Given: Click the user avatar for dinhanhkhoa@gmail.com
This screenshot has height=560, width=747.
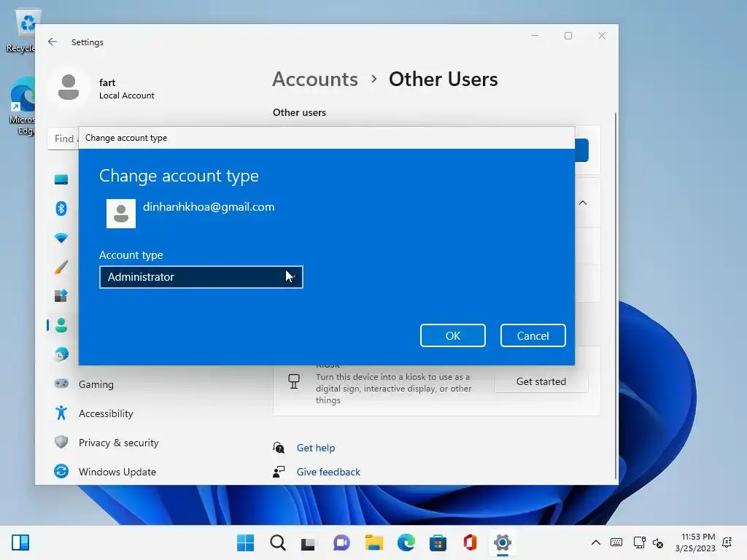Looking at the screenshot, I should (x=121, y=214).
